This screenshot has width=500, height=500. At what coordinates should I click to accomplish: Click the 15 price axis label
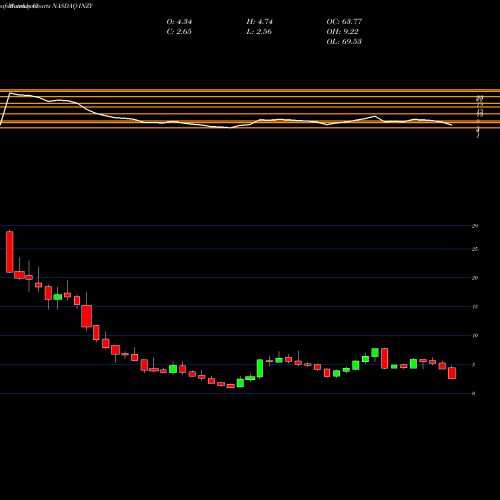click(475, 307)
